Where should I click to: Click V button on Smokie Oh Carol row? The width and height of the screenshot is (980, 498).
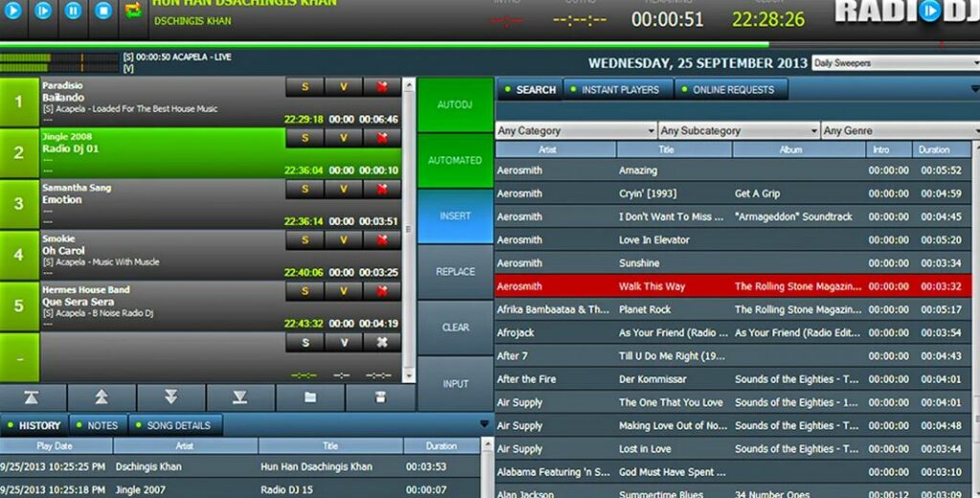coord(344,240)
